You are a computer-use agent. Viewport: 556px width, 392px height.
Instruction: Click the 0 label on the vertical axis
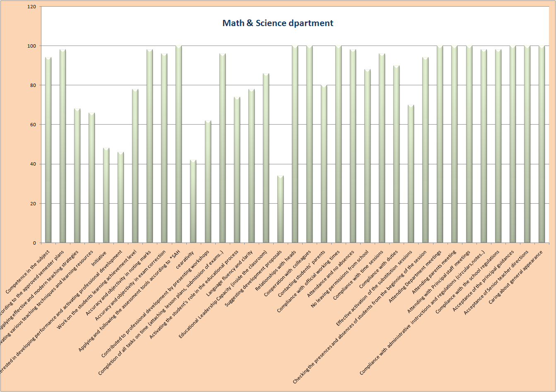pyautogui.click(x=35, y=243)
